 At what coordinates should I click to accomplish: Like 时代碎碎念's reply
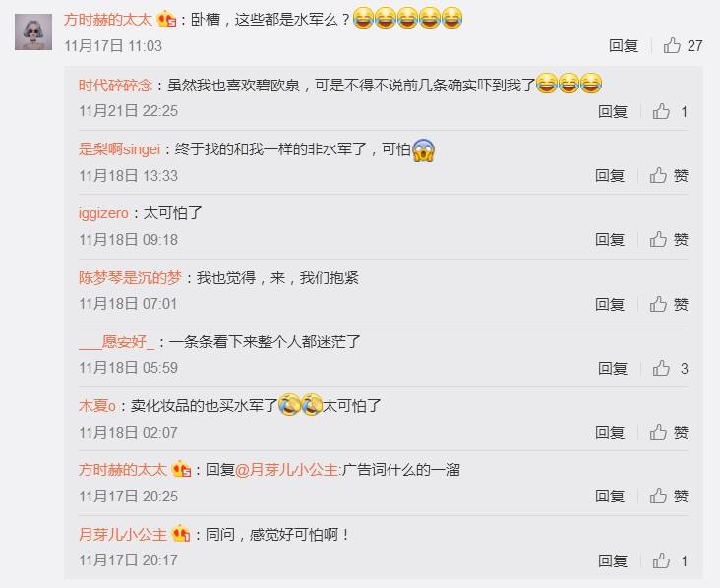coord(661,111)
